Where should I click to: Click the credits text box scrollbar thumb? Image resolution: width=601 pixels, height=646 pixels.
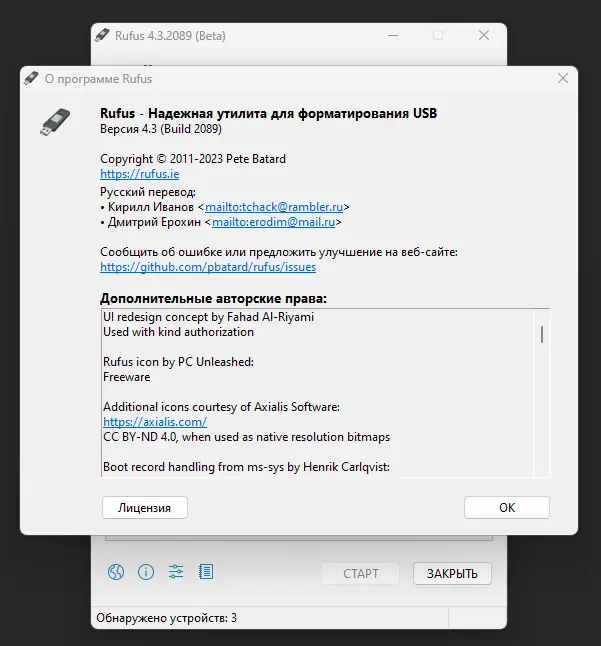point(542,334)
